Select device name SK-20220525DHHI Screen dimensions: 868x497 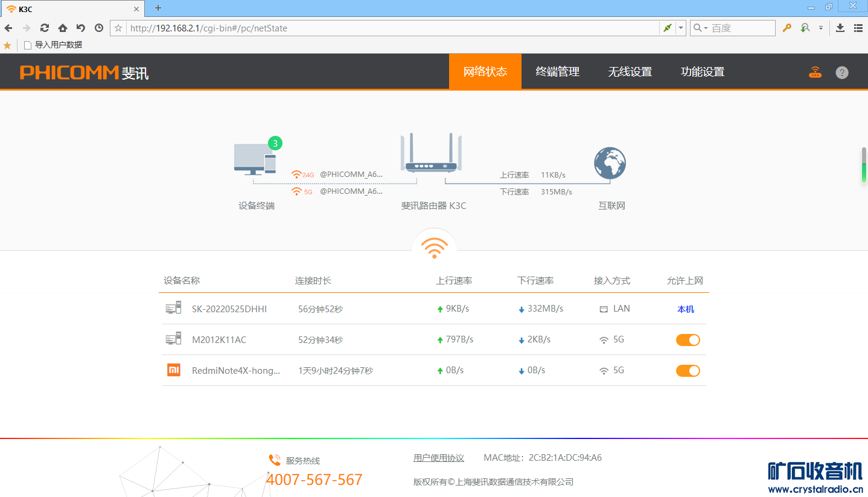[229, 309]
